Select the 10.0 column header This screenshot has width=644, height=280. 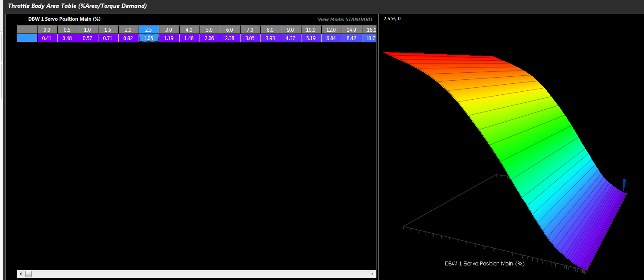[x=311, y=30]
